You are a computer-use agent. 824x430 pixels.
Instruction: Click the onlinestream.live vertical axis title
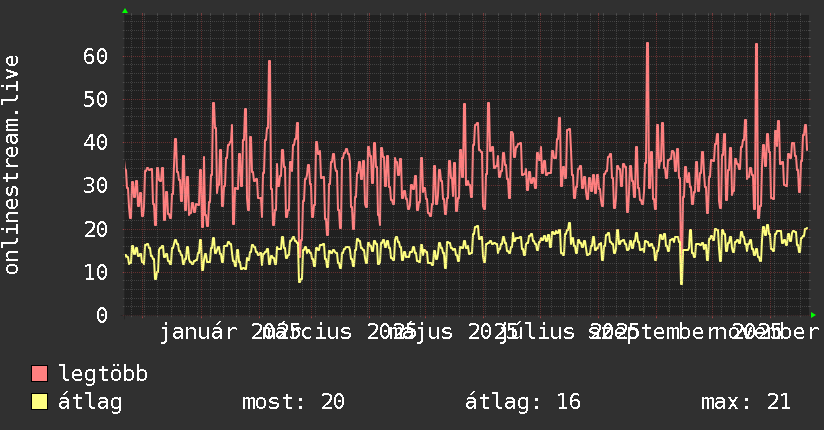[x=12, y=165]
